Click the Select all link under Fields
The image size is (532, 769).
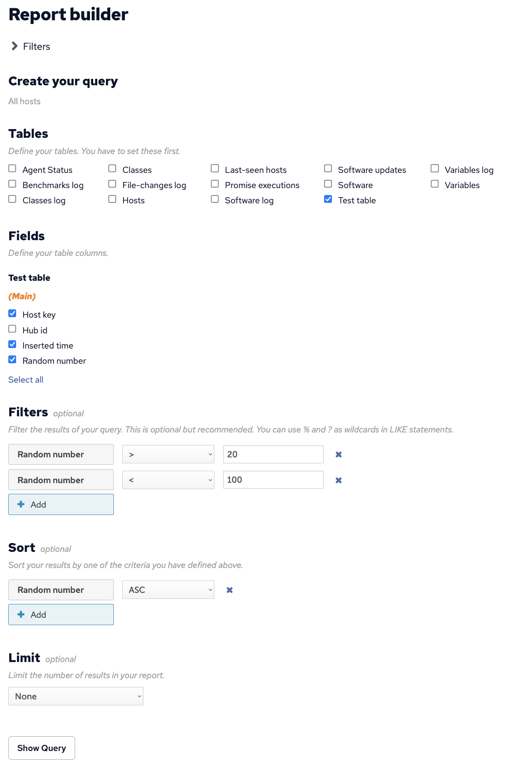(x=25, y=379)
